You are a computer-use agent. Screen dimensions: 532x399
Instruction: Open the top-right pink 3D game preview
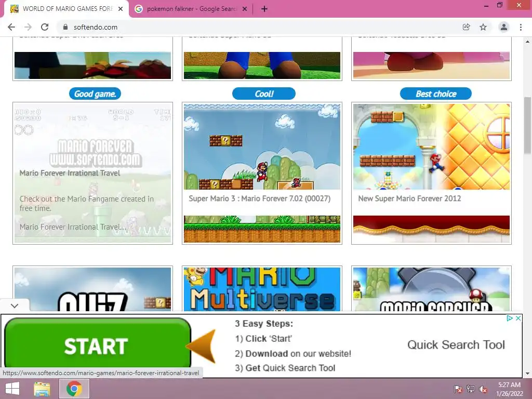click(431, 65)
